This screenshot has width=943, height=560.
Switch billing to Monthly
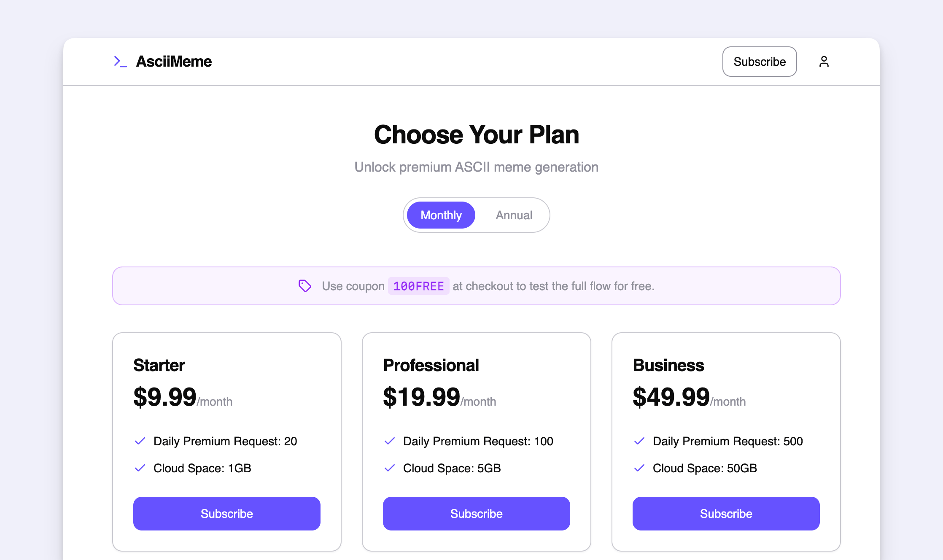(441, 215)
